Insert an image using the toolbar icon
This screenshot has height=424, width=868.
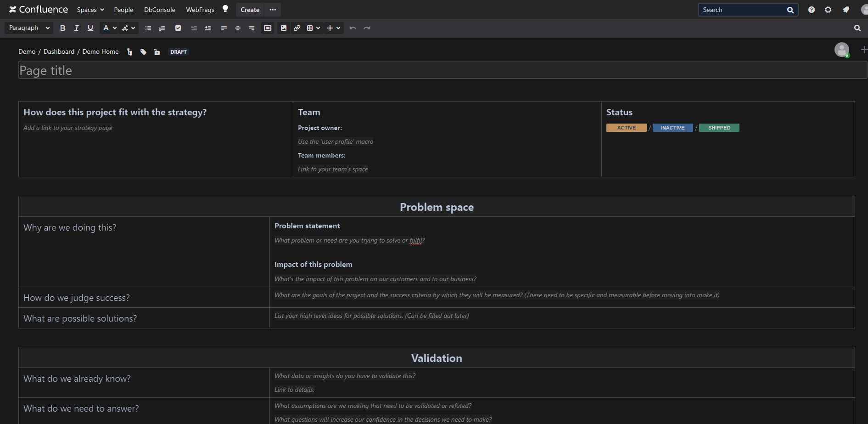283,28
